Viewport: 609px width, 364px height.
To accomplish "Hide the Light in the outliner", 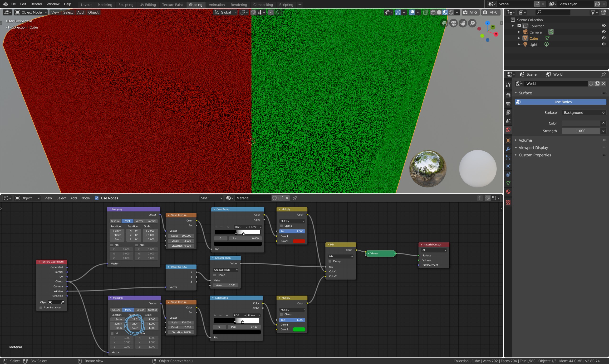I will tap(603, 44).
